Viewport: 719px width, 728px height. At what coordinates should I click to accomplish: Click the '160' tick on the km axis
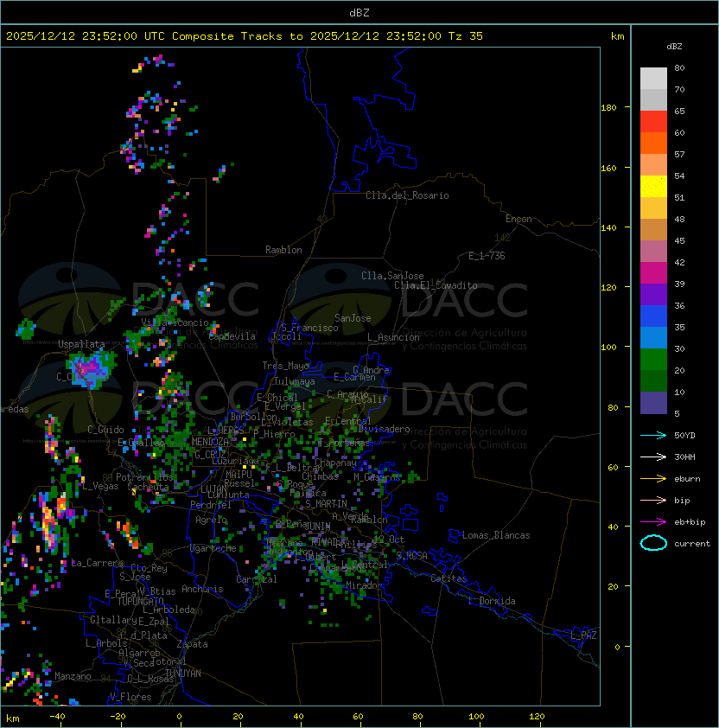pyautogui.click(x=608, y=168)
